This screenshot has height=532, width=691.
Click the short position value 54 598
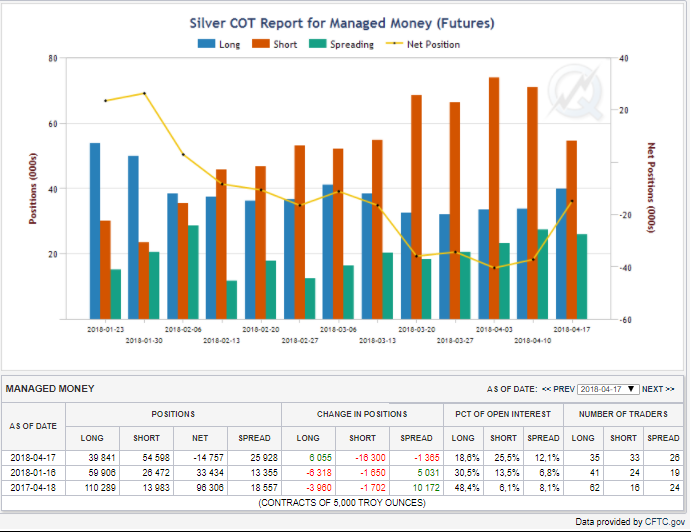pos(156,458)
